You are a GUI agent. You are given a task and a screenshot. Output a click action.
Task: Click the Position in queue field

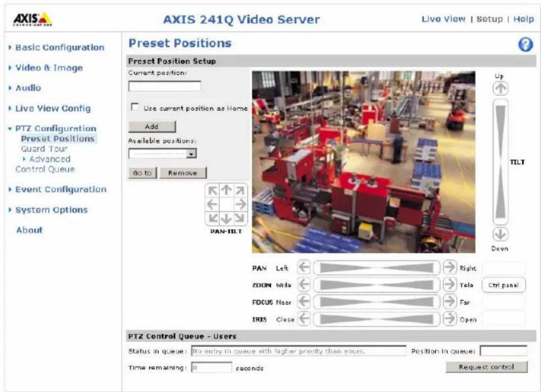point(503,351)
